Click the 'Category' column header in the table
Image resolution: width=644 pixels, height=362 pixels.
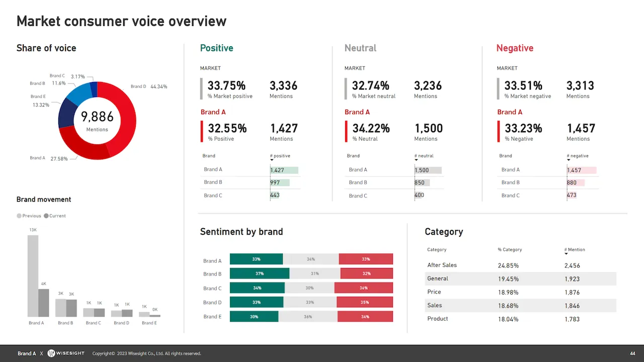(x=437, y=249)
